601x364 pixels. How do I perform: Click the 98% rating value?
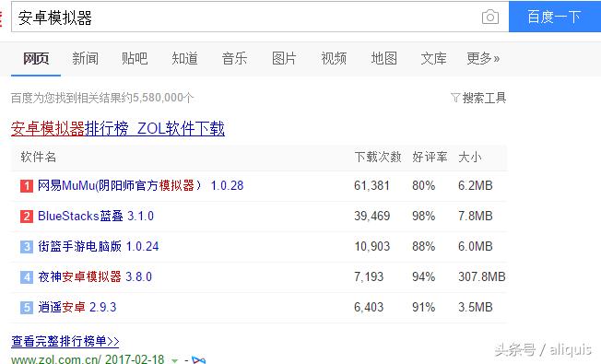(423, 217)
